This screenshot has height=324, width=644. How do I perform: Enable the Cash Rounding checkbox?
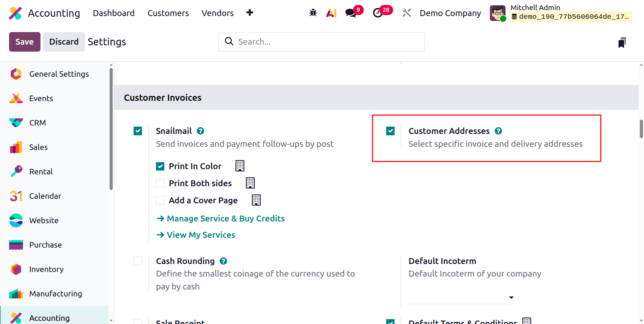(x=138, y=261)
